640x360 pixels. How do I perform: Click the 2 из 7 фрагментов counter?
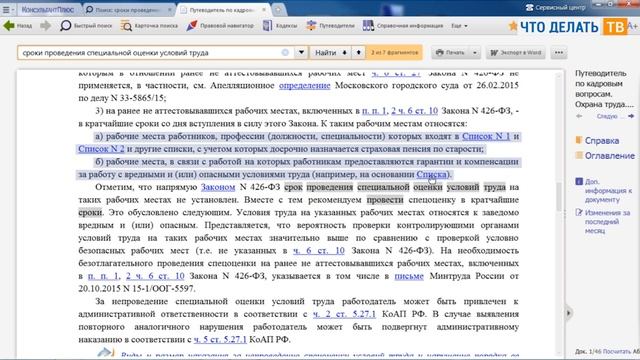coord(394,53)
